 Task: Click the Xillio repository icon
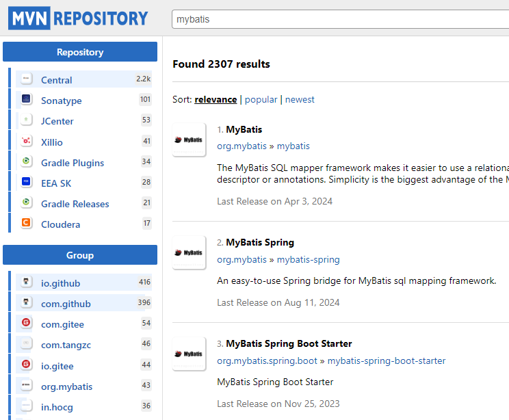point(26,141)
